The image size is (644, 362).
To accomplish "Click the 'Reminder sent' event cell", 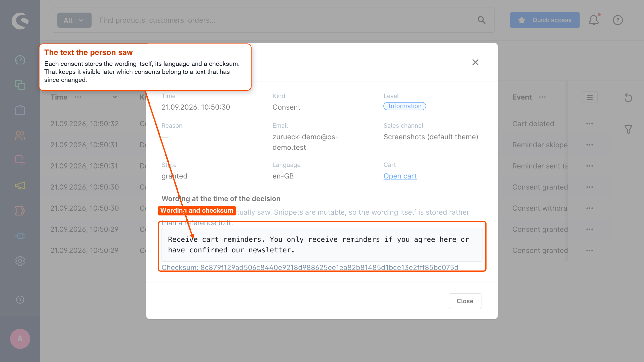I will (540, 166).
